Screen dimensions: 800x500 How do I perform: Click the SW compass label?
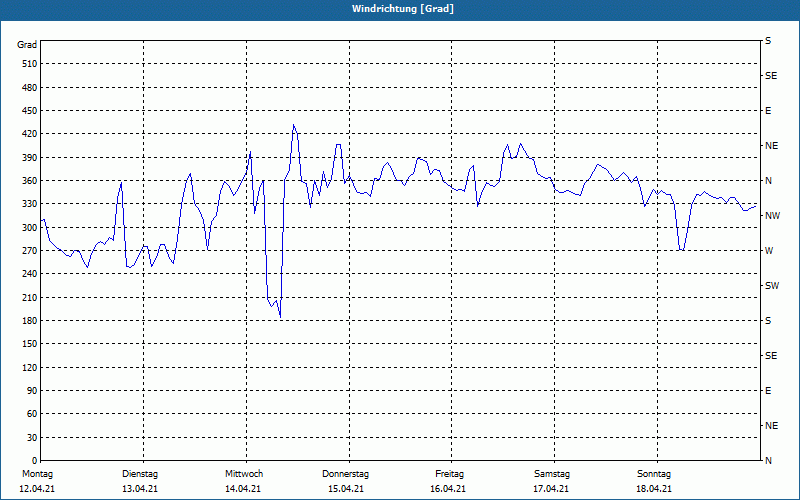click(x=772, y=286)
